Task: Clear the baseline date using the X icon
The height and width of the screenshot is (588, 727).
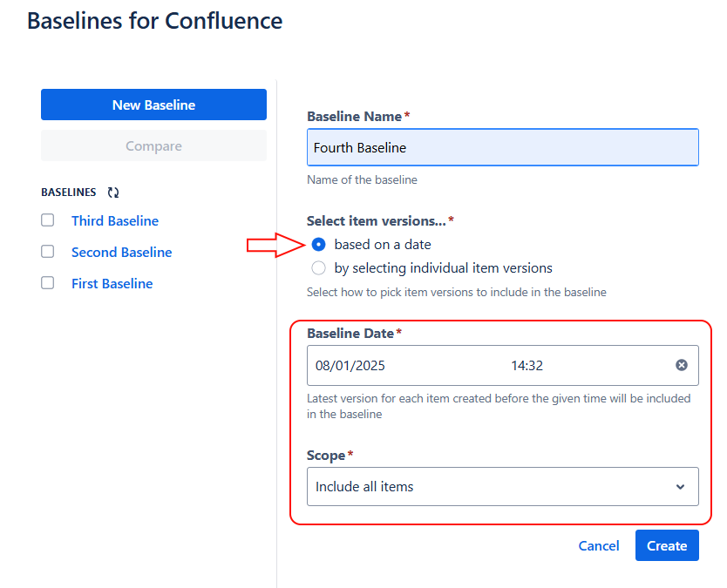Action: tap(682, 365)
